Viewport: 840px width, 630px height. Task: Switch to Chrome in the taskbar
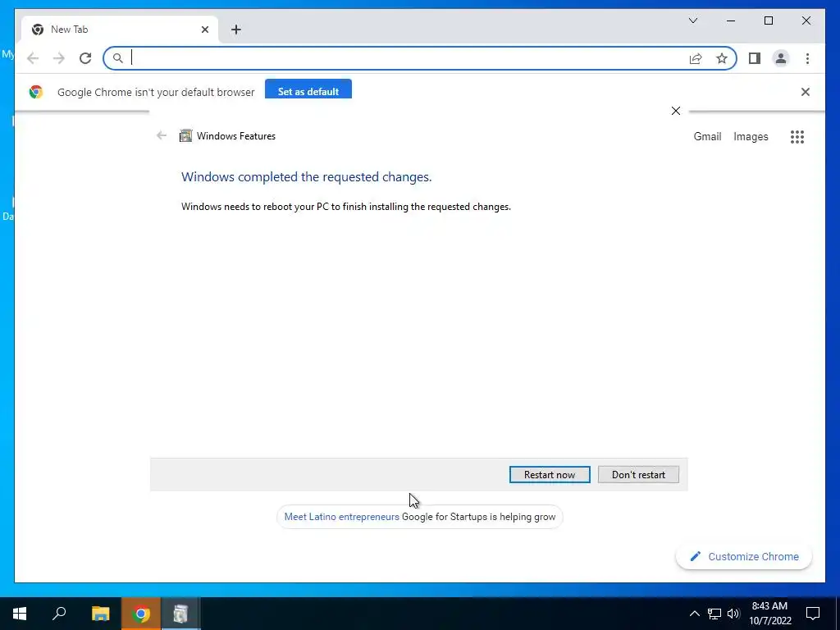point(141,614)
